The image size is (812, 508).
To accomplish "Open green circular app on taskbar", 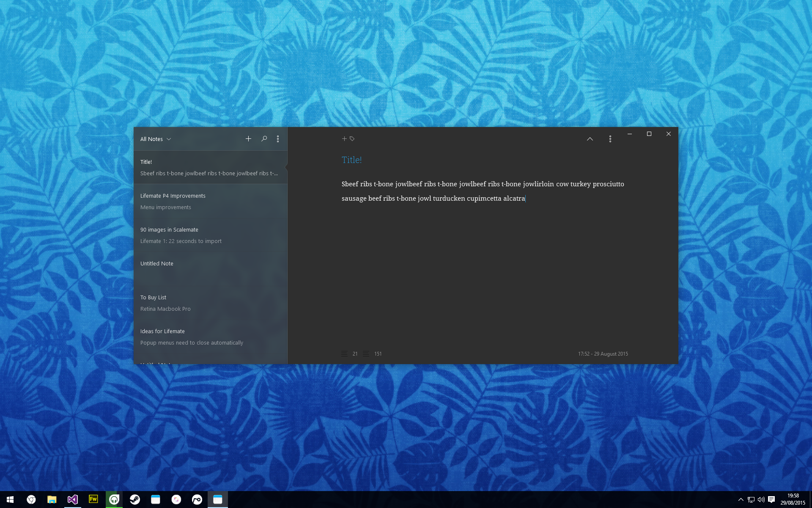I will click(x=114, y=500).
